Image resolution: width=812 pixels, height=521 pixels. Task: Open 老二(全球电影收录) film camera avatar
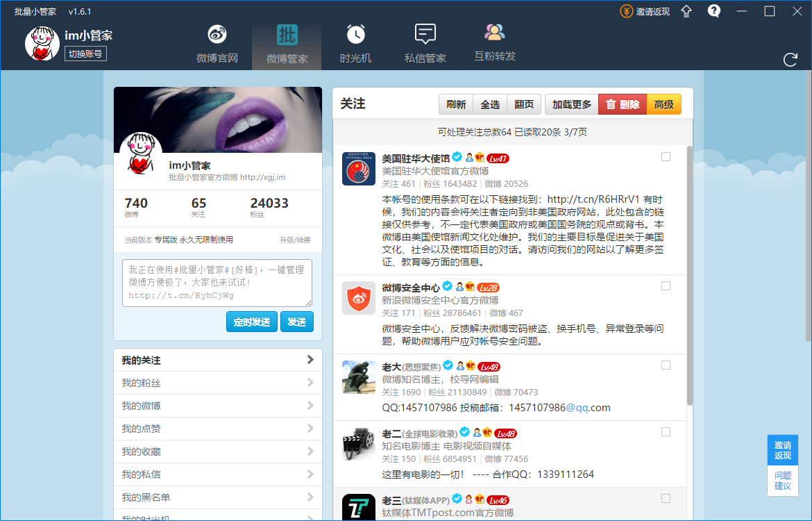(x=358, y=444)
